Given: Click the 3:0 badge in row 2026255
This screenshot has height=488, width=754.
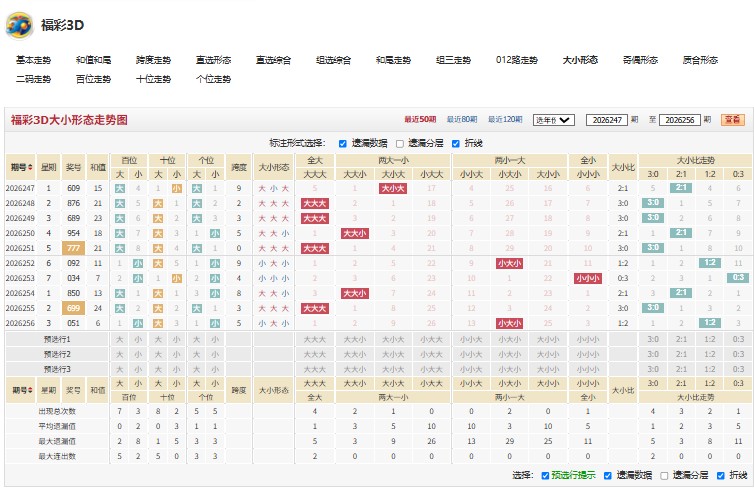Looking at the screenshot, I should [653, 308].
